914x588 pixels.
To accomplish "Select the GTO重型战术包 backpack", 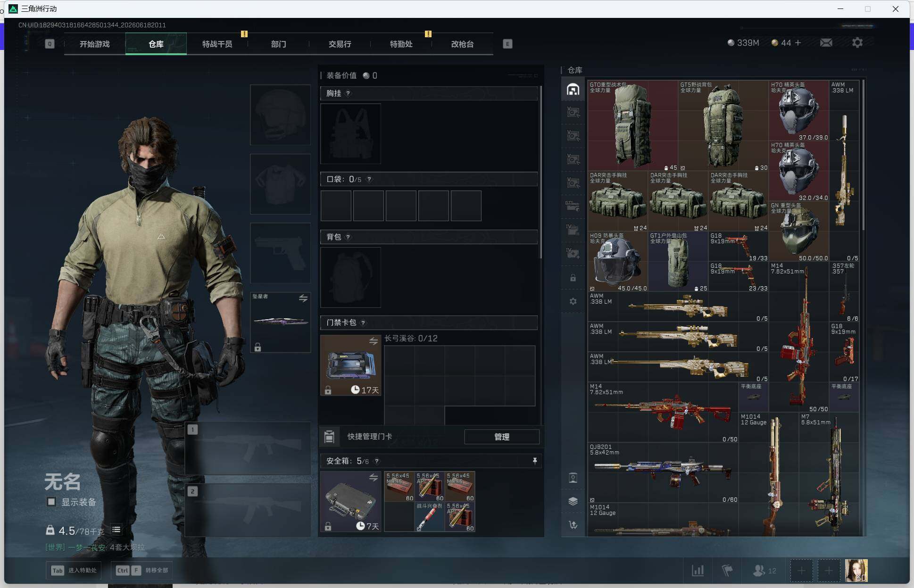I will (633, 125).
